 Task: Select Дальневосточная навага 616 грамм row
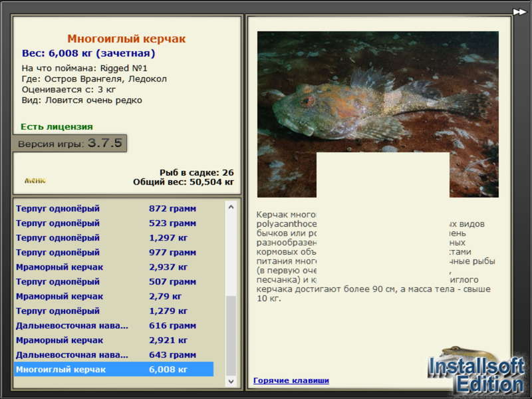(x=114, y=325)
